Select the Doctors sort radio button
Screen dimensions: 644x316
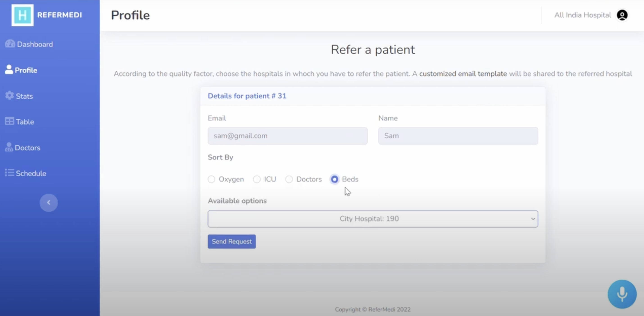[289, 179]
